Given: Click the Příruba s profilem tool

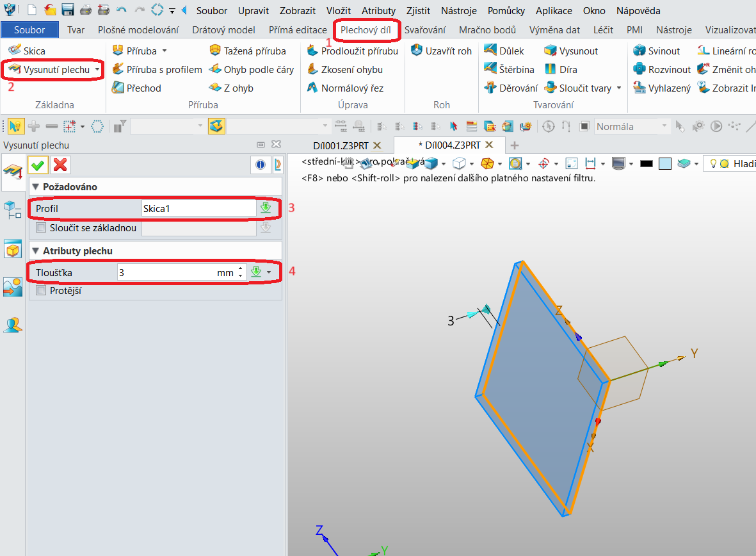Looking at the screenshot, I should tap(157, 69).
